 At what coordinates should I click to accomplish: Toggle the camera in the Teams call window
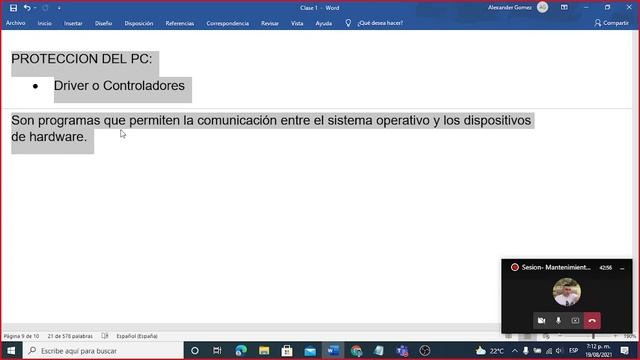[x=542, y=321]
